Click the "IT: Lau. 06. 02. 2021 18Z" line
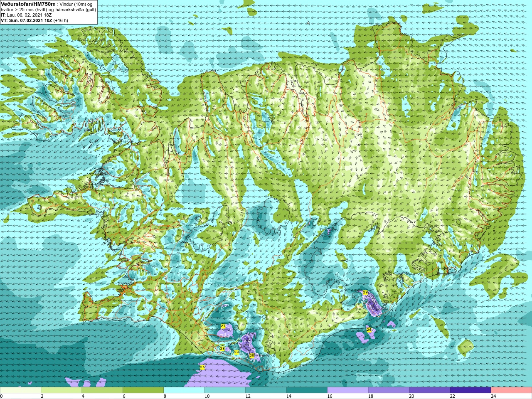The width and height of the screenshot is (532, 399). click(x=26, y=15)
